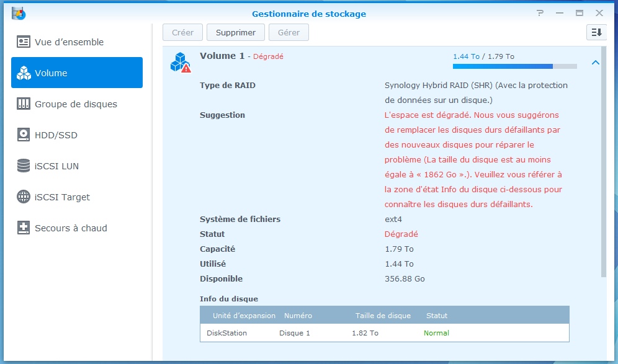
Task: Select the Volume 1 title
Action: 222,56
